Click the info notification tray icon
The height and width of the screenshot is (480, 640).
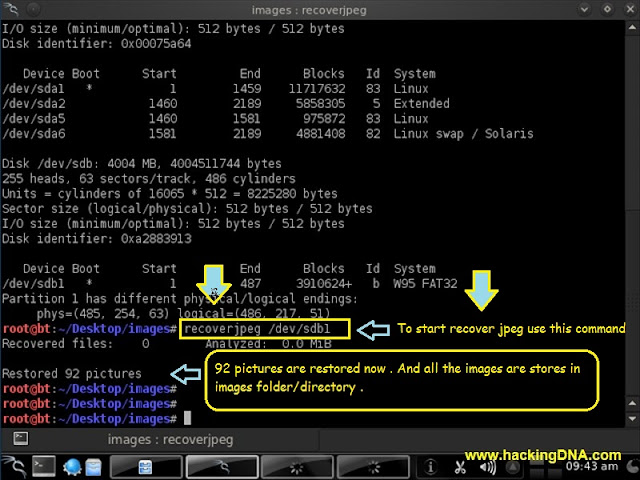[x=430, y=467]
